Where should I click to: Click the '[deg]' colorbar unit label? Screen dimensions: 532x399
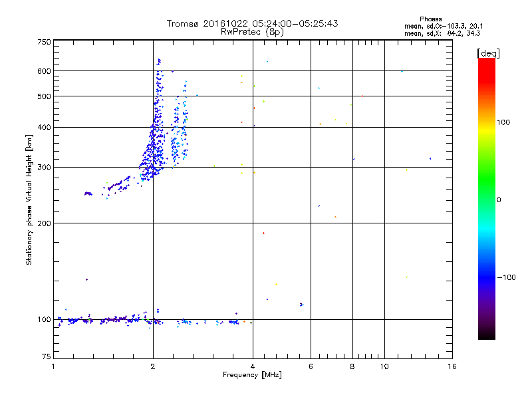coord(488,53)
